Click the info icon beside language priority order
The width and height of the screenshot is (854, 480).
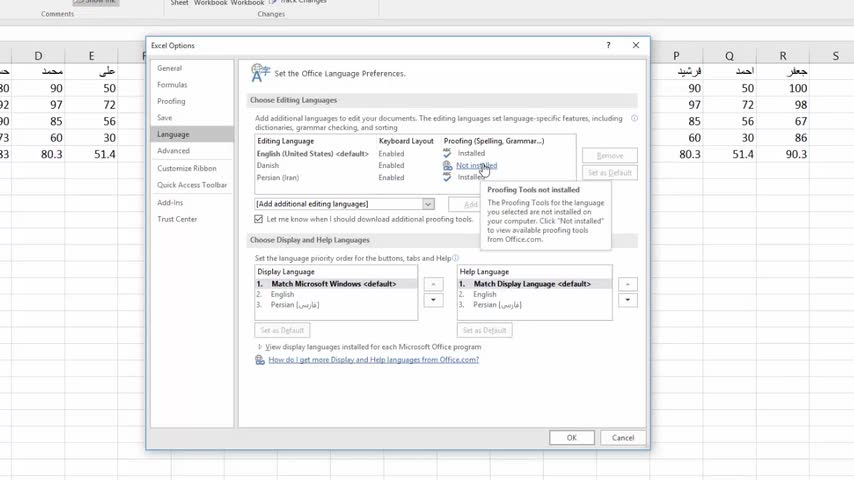click(x=455, y=258)
